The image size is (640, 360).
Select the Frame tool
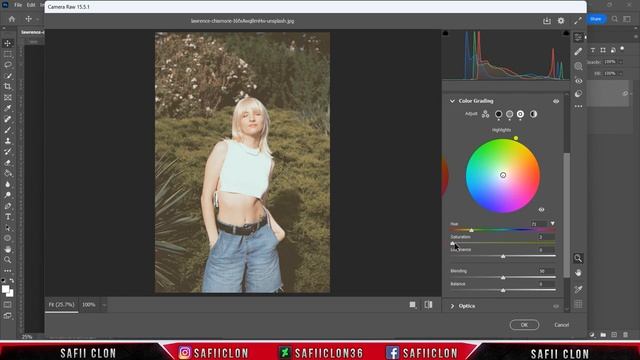point(7,98)
